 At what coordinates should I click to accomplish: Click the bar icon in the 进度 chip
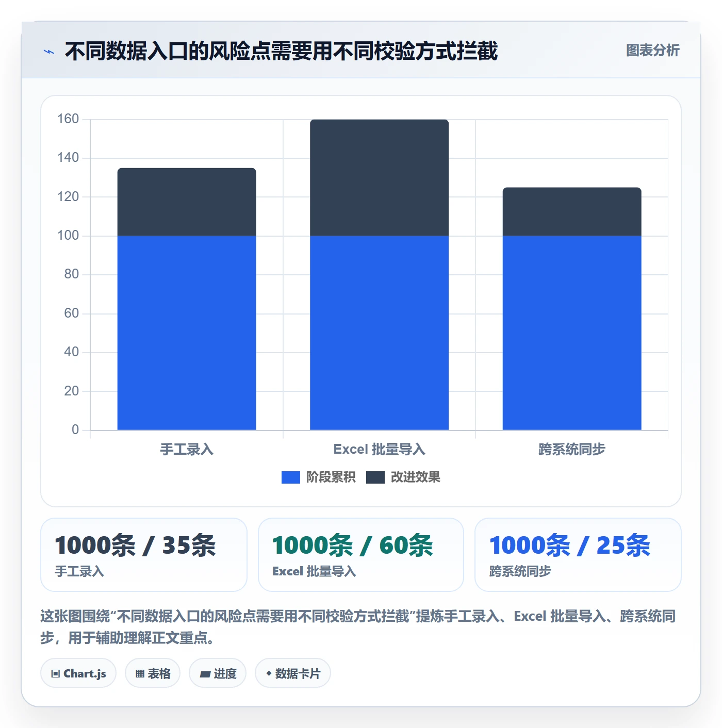[x=205, y=674]
